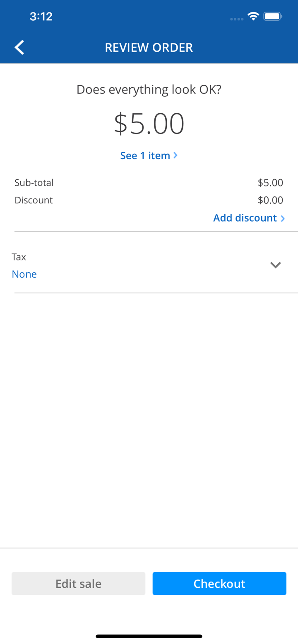The height and width of the screenshot is (644, 298).
Task: Select the Tax value None
Action: coord(24,274)
